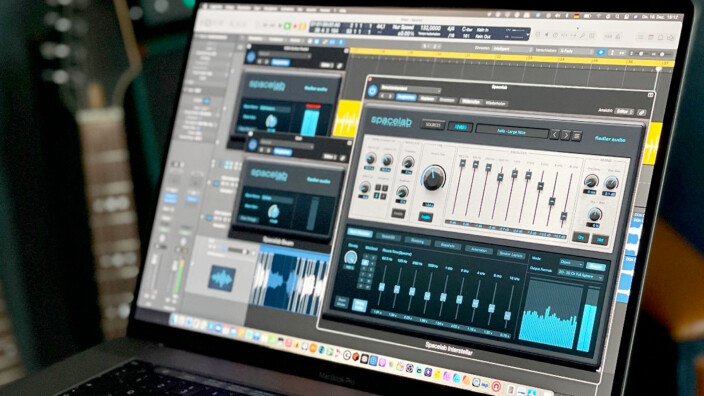
Task: Toggle power on the second small Spacelab window
Action: click(x=252, y=145)
